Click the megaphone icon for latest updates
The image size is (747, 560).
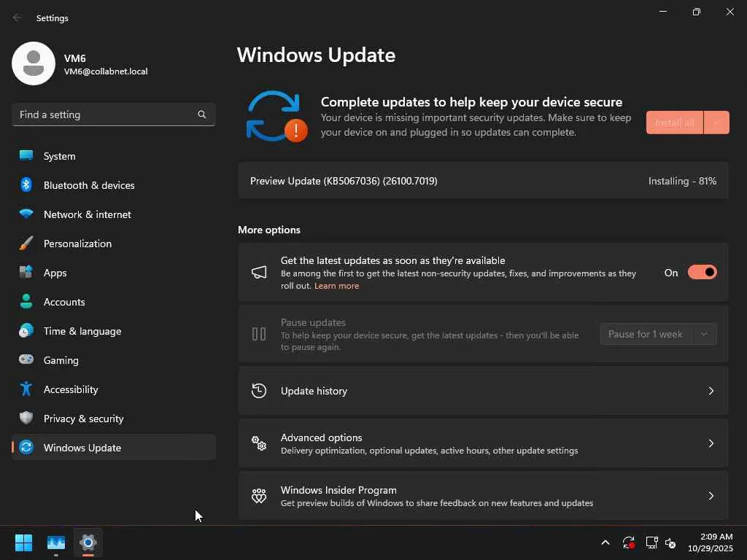[x=259, y=273]
